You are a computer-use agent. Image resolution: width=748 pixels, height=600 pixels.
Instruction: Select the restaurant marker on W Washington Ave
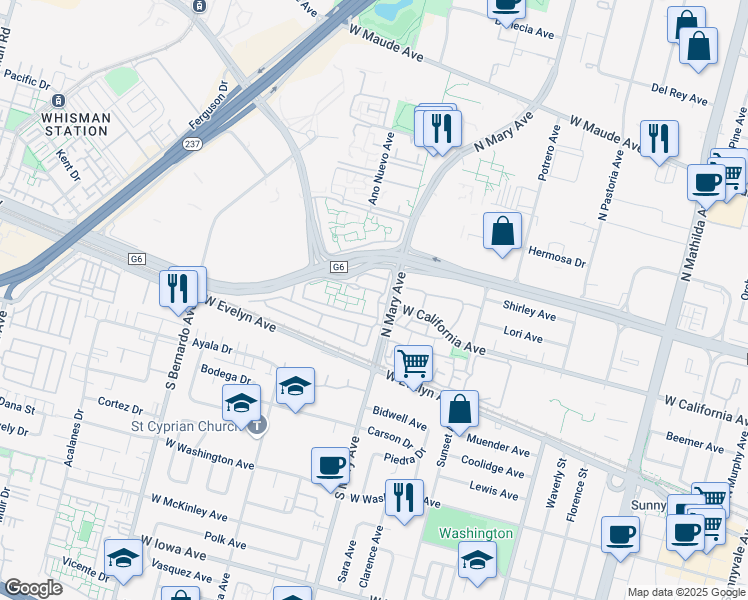404,498
